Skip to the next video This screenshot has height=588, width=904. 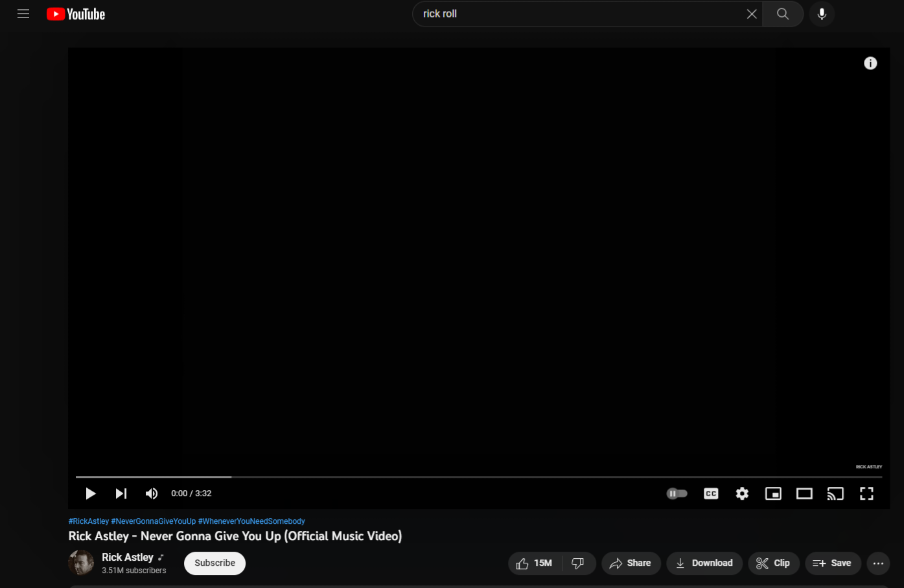click(x=121, y=493)
